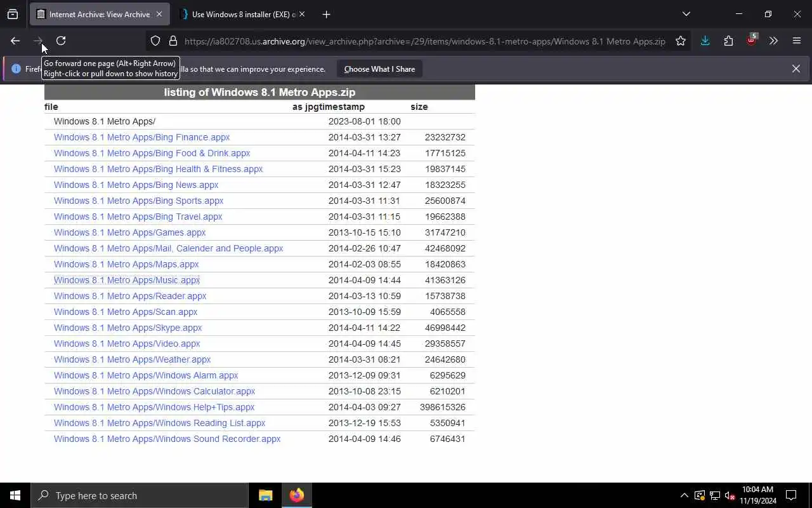Open Bing Finance.appx file link
812x508 pixels.
[141, 137]
